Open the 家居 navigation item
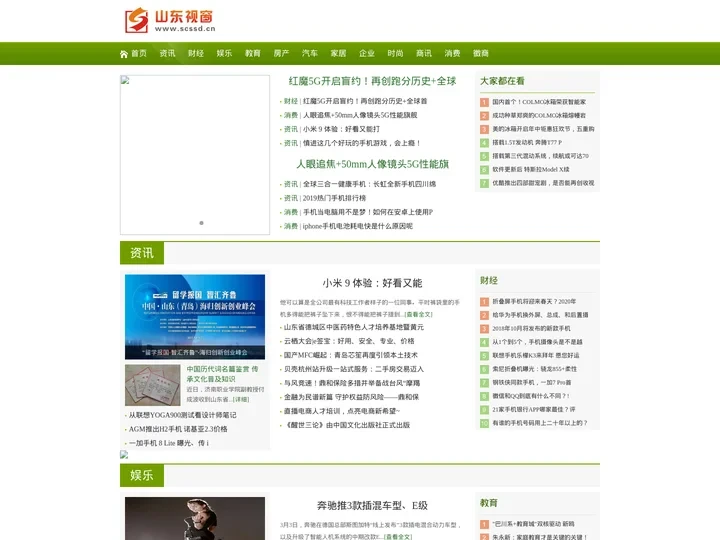Screen dimensions: 720x540 point(338,53)
